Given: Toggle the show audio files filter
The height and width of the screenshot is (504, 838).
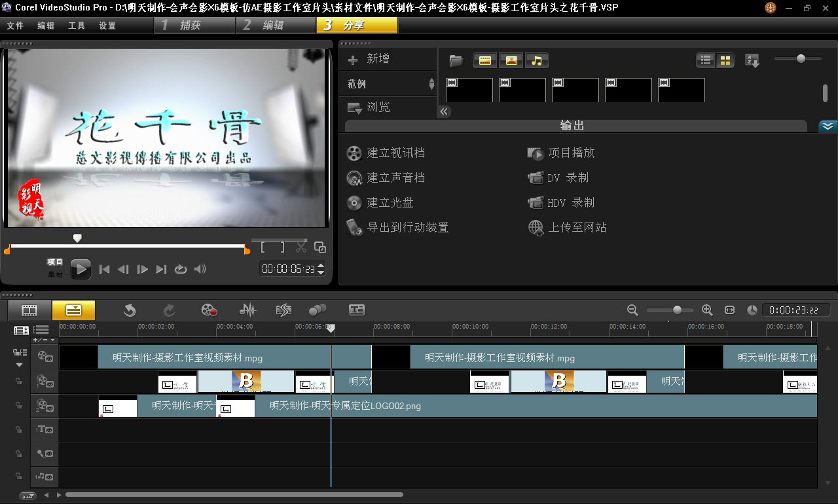Looking at the screenshot, I should (x=537, y=61).
